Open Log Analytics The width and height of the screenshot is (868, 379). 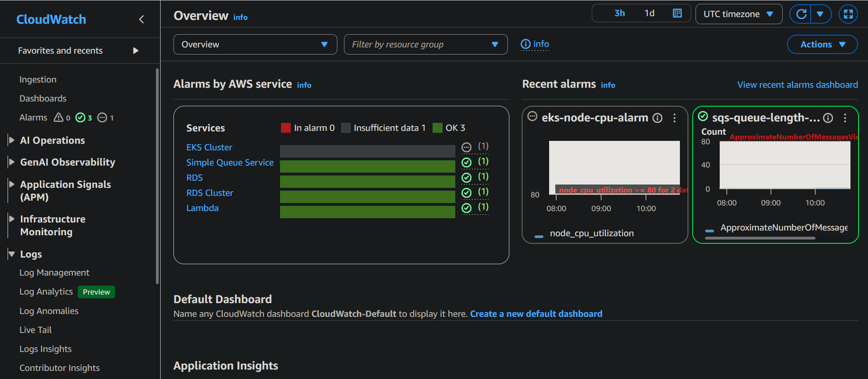click(x=46, y=291)
